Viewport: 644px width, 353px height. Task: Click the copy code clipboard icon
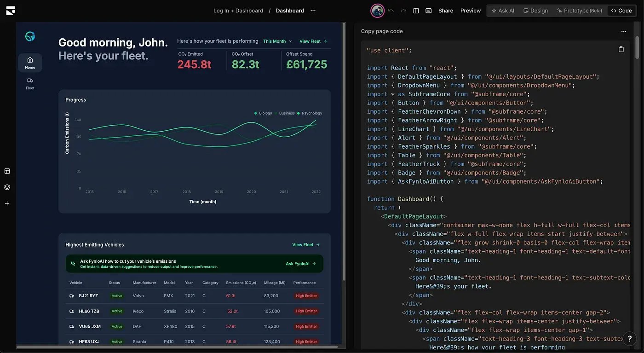click(x=621, y=49)
